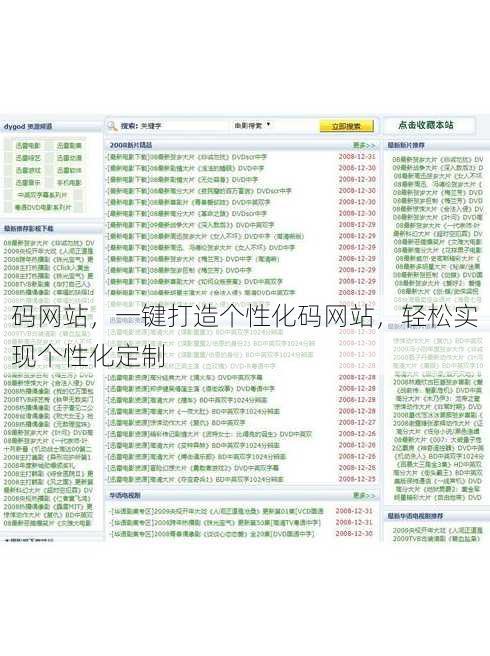Screen dimensions: 490x656
Task: Open 《叶问》DVD entry in 最新影片推荐 panel
Action: (437, 217)
